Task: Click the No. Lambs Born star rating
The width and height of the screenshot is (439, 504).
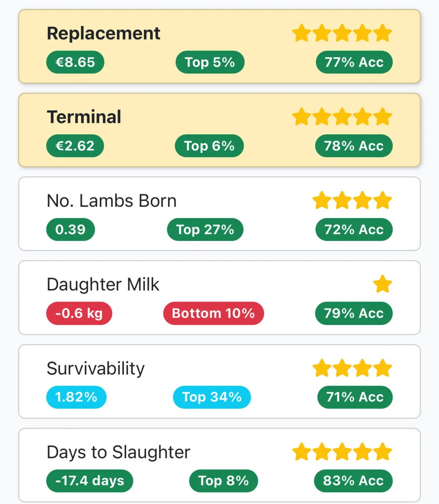Action: pyautogui.click(x=352, y=201)
